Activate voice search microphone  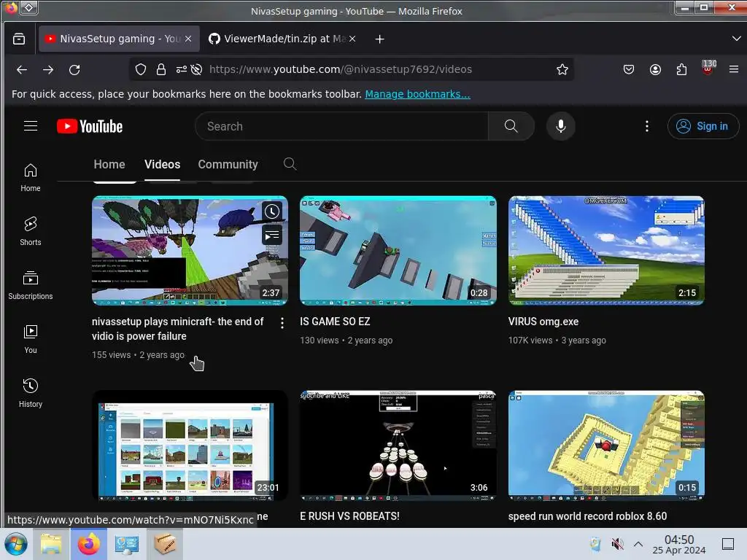(561, 126)
